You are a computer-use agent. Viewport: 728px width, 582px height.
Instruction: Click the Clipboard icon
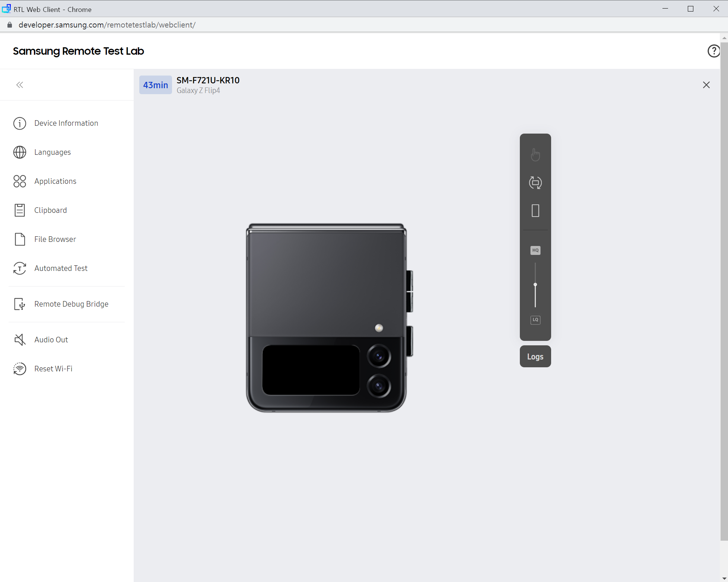click(20, 210)
